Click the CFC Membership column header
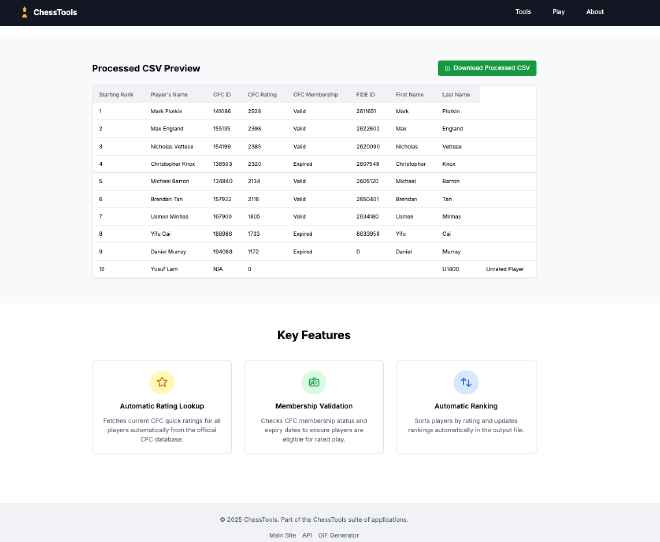 coord(316,94)
